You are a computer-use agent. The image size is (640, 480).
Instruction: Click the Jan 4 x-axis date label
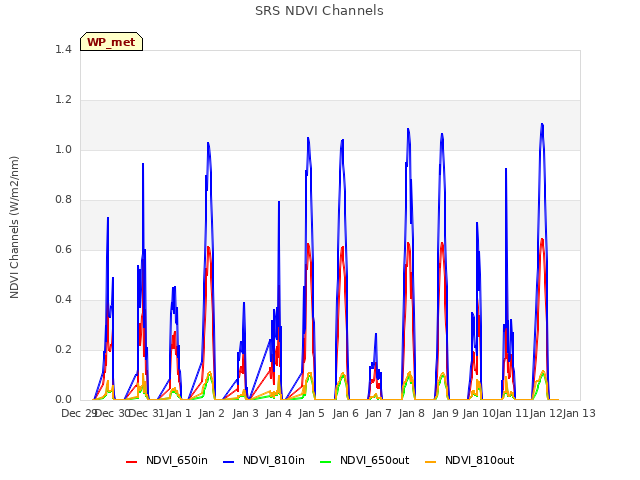point(278,413)
